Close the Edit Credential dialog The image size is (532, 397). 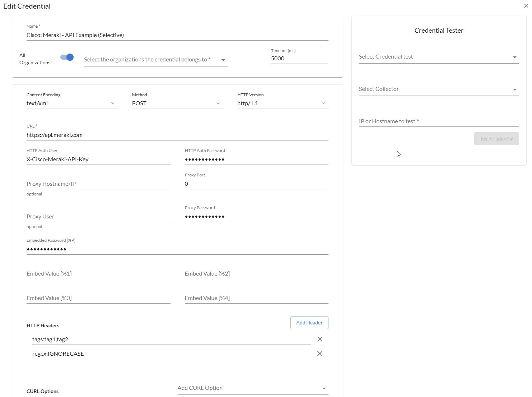point(526,6)
